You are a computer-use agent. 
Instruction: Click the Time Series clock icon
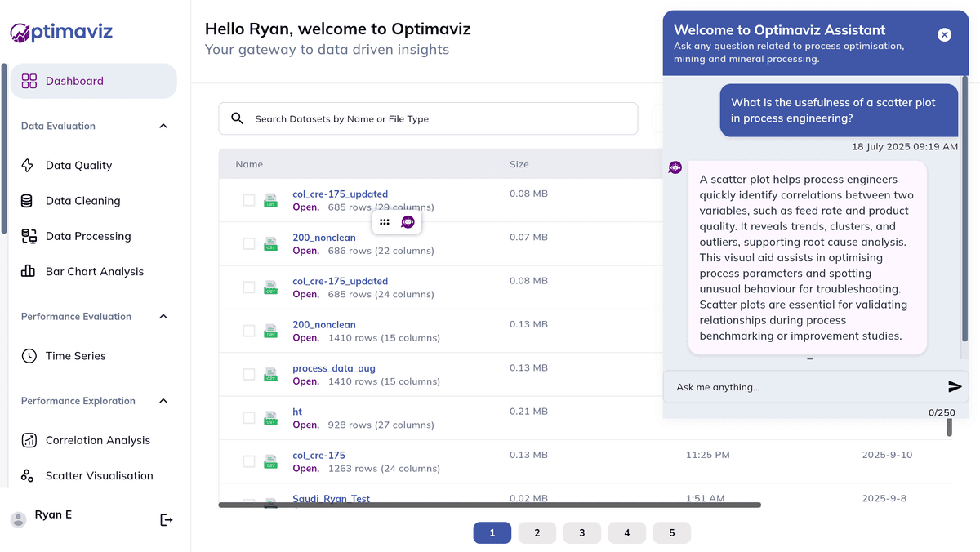click(x=29, y=356)
